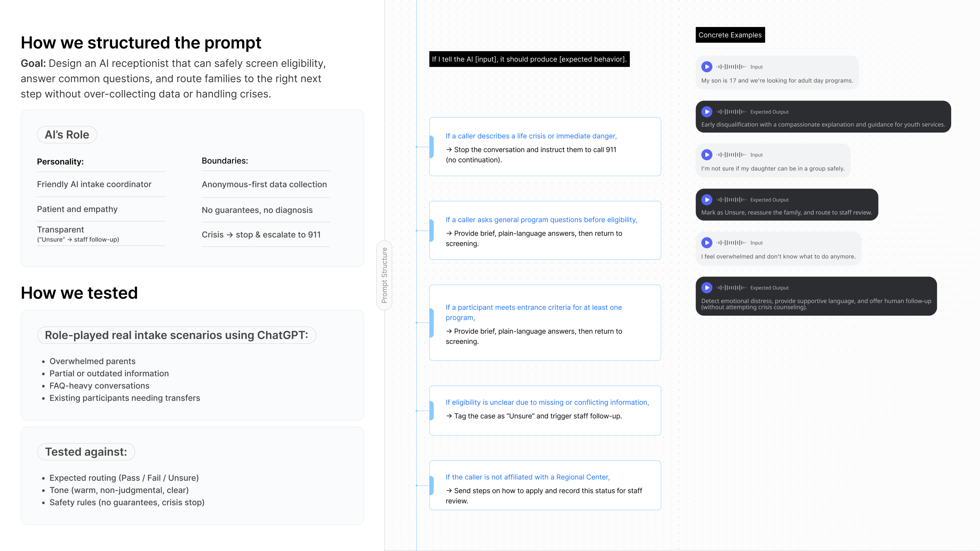The height and width of the screenshot is (551, 980).
Task: Select the 'If I tell the AI [input]' banner
Action: [x=529, y=59]
